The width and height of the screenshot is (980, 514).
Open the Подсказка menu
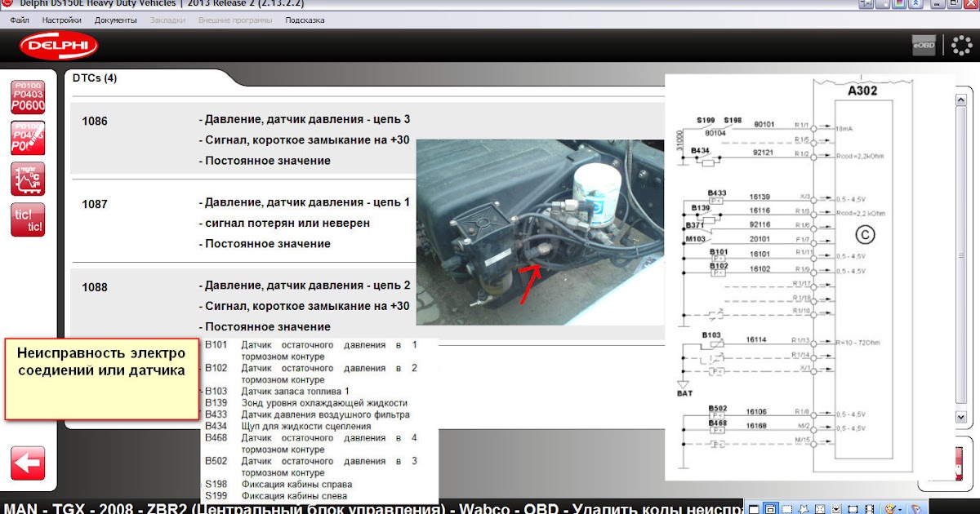(x=305, y=20)
